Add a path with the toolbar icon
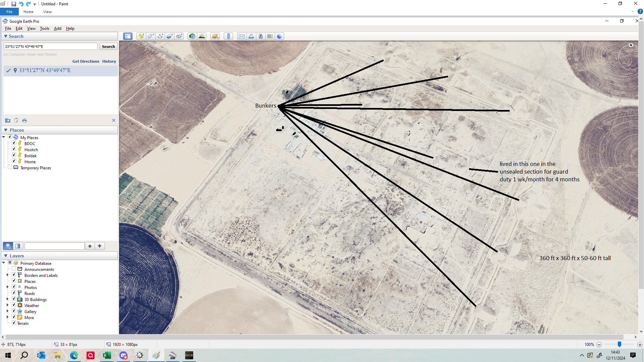The height and width of the screenshot is (362, 644). [x=160, y=36]
